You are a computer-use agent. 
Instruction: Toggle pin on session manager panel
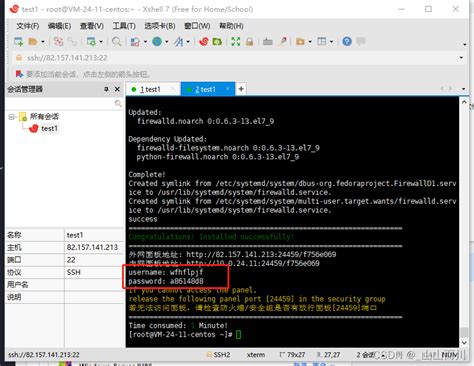[x=106, y=89]
